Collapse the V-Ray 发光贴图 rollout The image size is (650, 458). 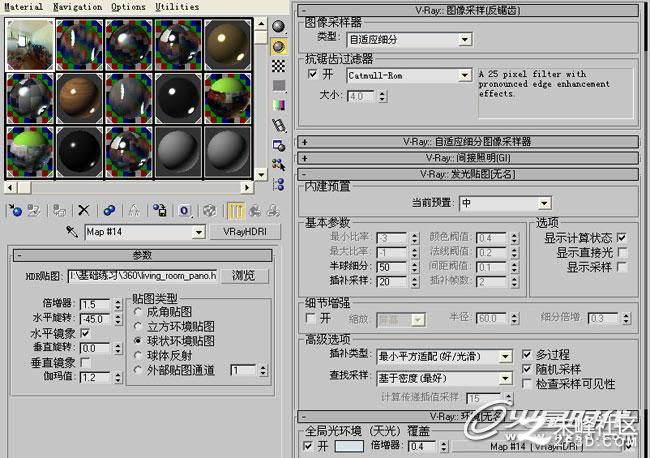[468, 174]
